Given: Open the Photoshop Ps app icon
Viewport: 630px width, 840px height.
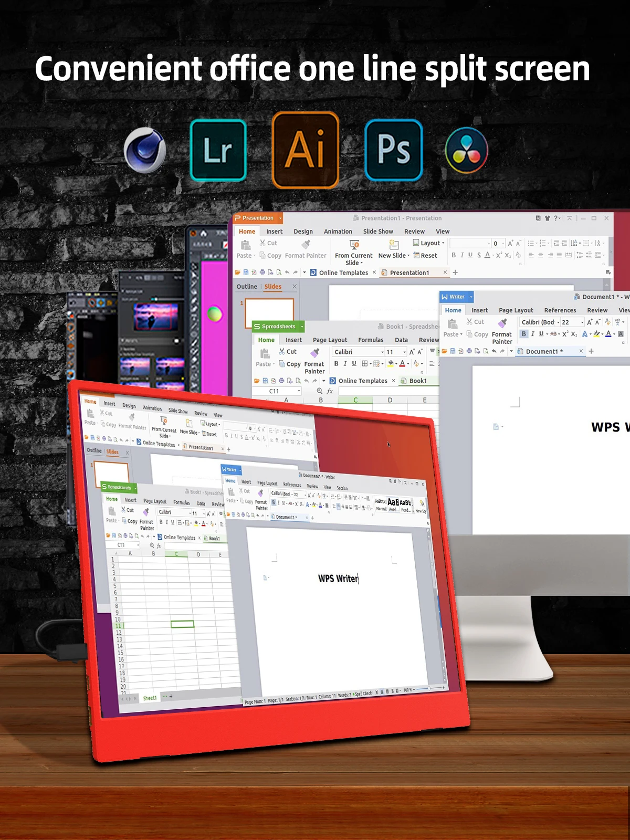Looking at the screenshot, I should (393, 150).
